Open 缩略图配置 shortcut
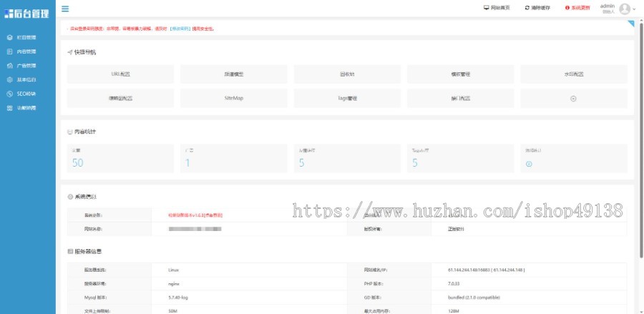644x314 pixels. (x=120, y=99)
